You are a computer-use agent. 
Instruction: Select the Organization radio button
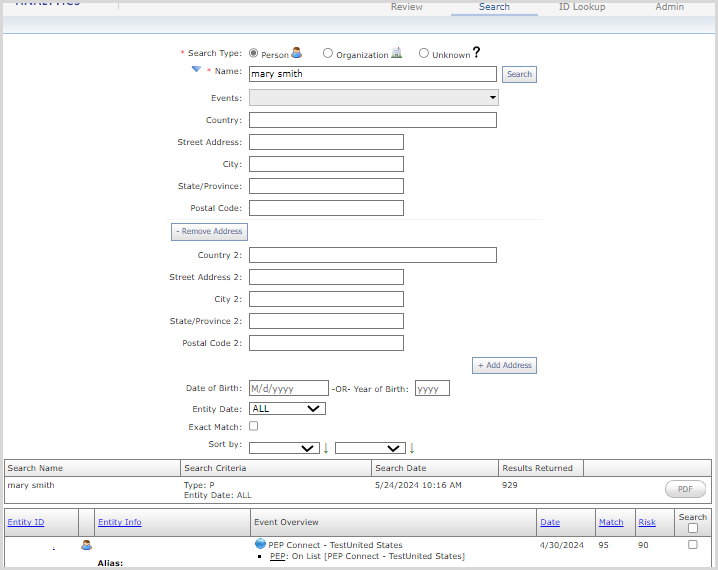click(x=327, y=53)
